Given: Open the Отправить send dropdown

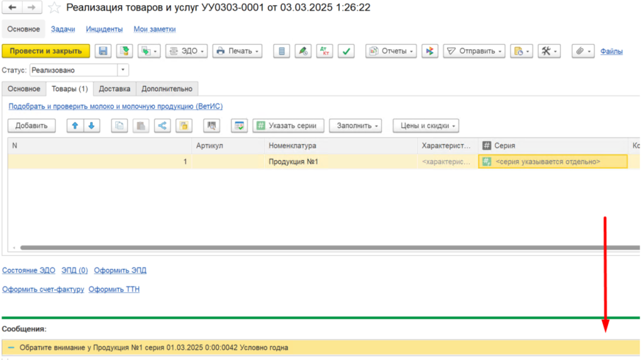Looking at the screenshot, I should pos(474,51).
